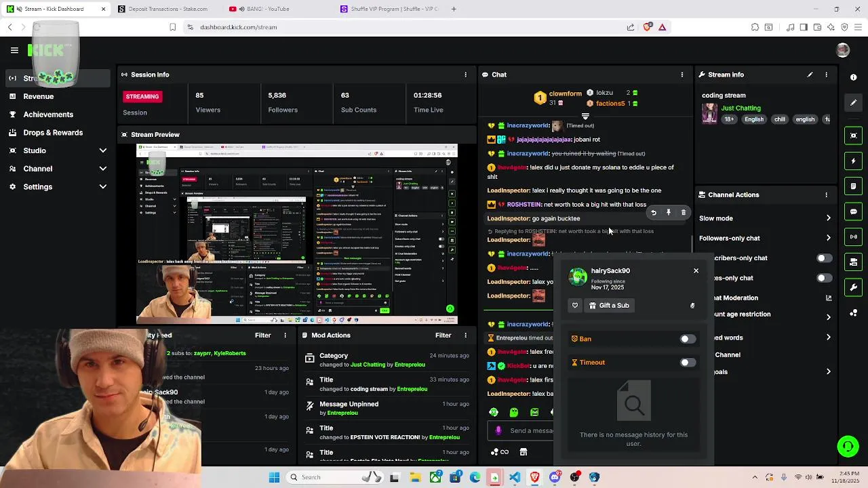Open Followers-only chat options chevron
The height and width of the screenshot is (488, 868).
coord(828,238)
